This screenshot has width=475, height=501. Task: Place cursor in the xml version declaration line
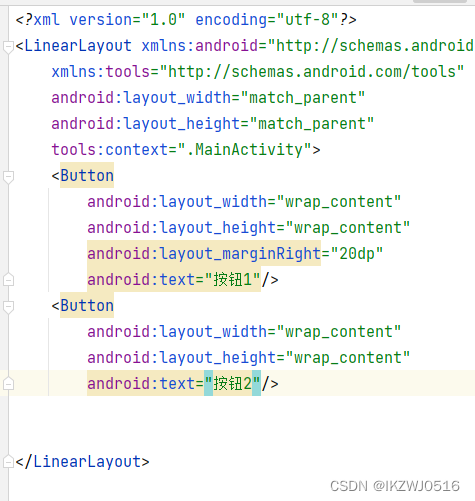(x=186, y=19)
